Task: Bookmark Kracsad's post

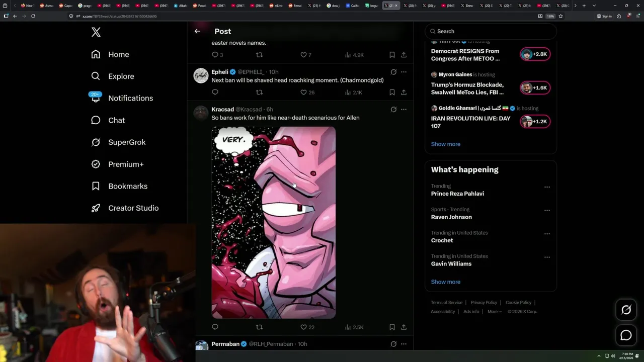Action: pyautogui.click(x=392, y=327)
